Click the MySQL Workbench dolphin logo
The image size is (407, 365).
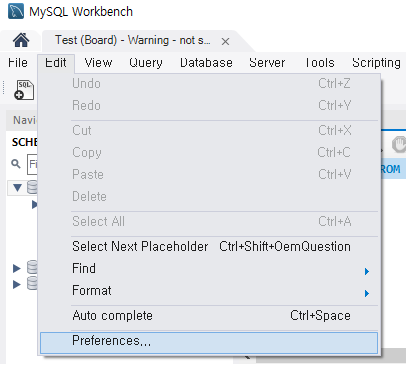[16, 11]
